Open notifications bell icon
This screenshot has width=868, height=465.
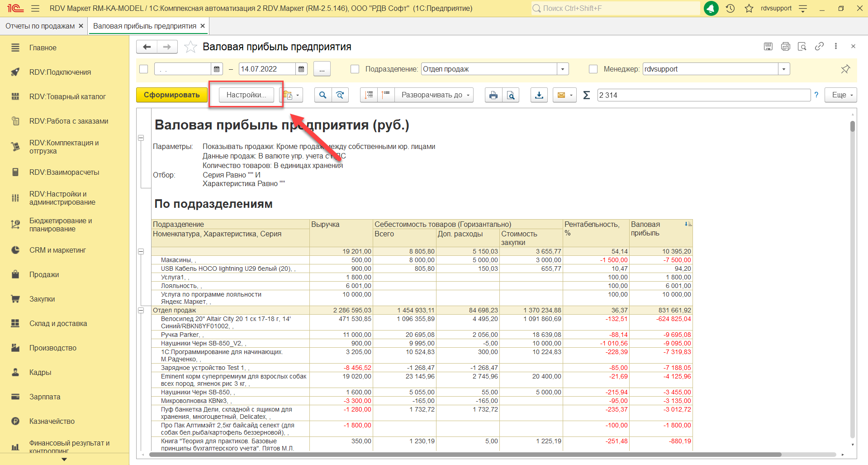711,8
